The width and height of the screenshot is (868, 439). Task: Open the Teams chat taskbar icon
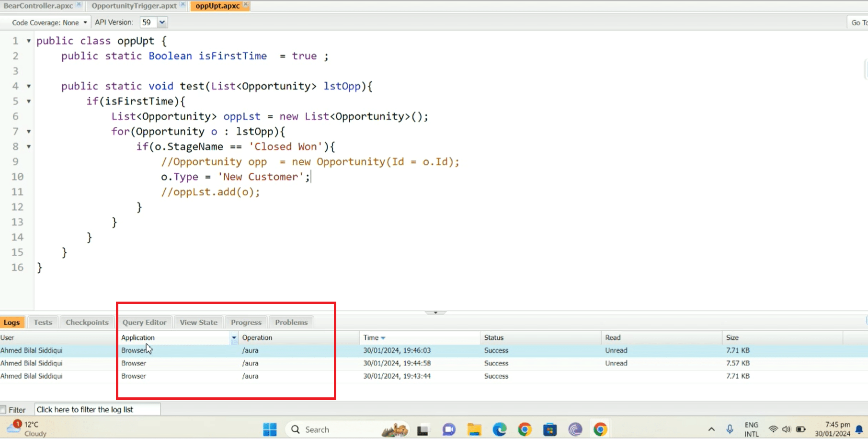click(x=449, y=429)
